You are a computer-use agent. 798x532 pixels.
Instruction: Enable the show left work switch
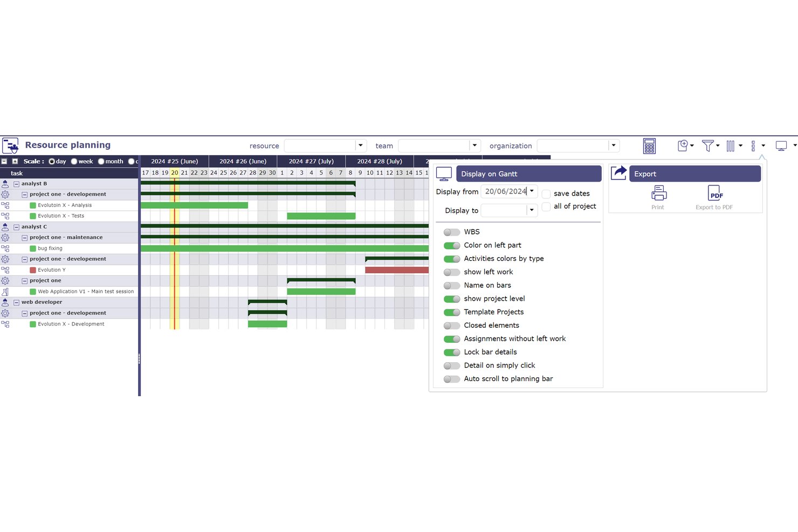coord(452,272)
